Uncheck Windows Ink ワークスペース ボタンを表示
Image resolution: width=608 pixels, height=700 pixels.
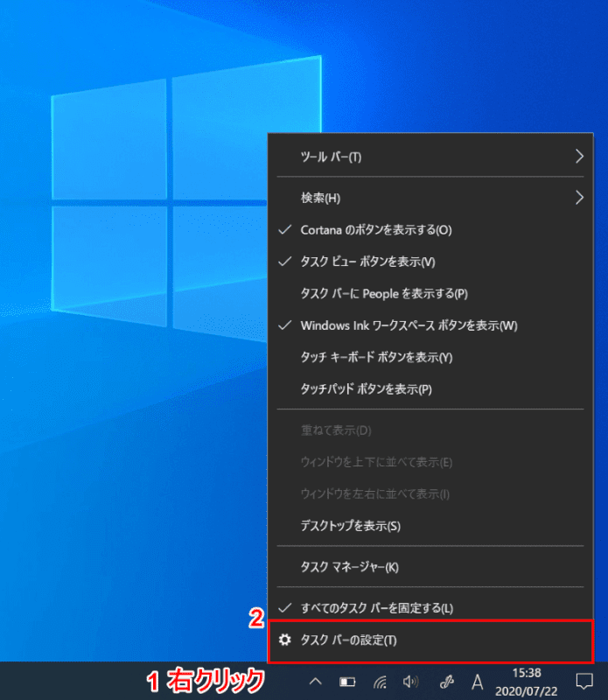point(430,325)
